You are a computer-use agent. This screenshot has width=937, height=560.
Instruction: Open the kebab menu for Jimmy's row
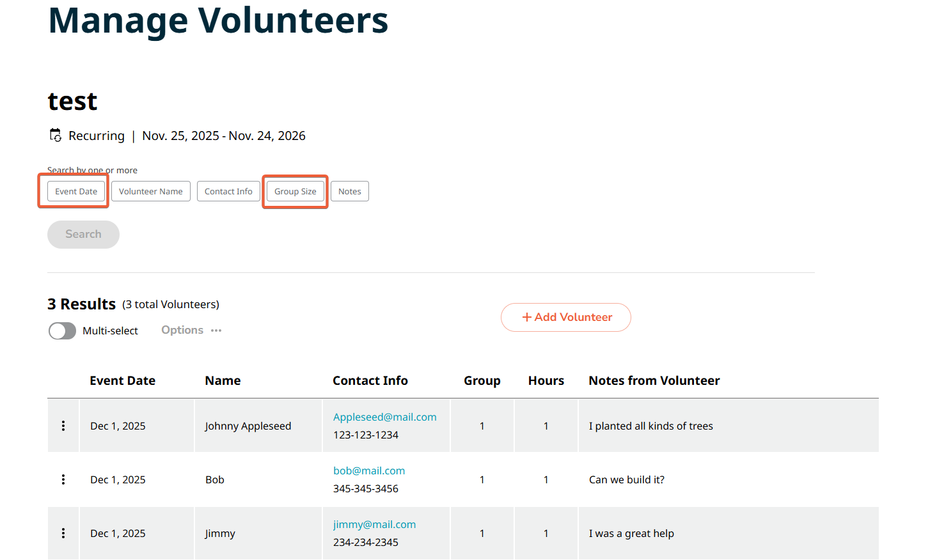[x=63, y=533]
